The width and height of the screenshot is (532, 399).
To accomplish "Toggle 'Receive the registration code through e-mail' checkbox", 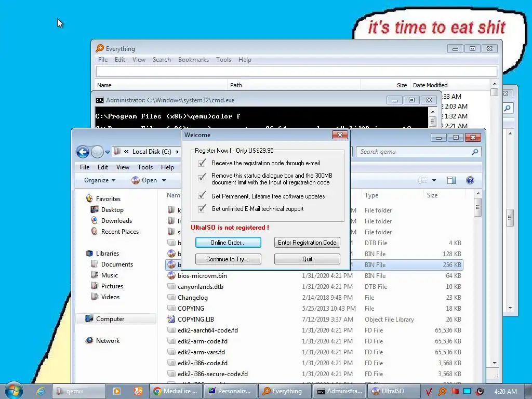I will point(202,163).
